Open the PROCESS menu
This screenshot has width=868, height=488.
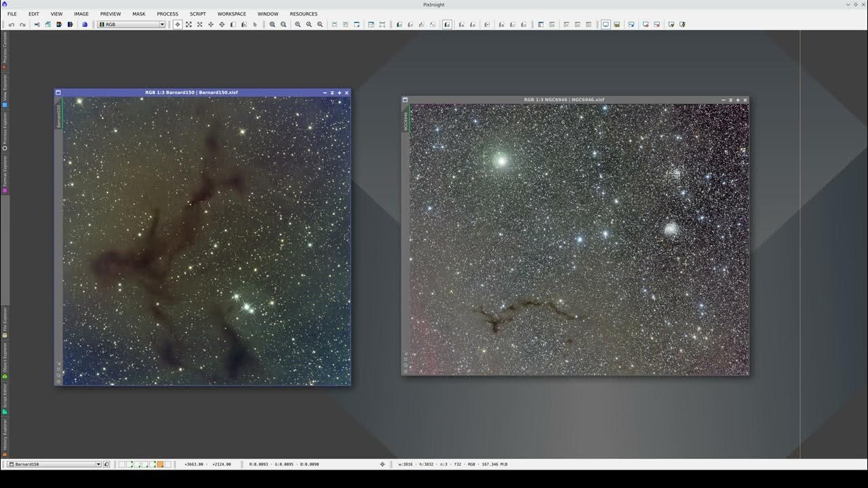click(x=167, y=14)
